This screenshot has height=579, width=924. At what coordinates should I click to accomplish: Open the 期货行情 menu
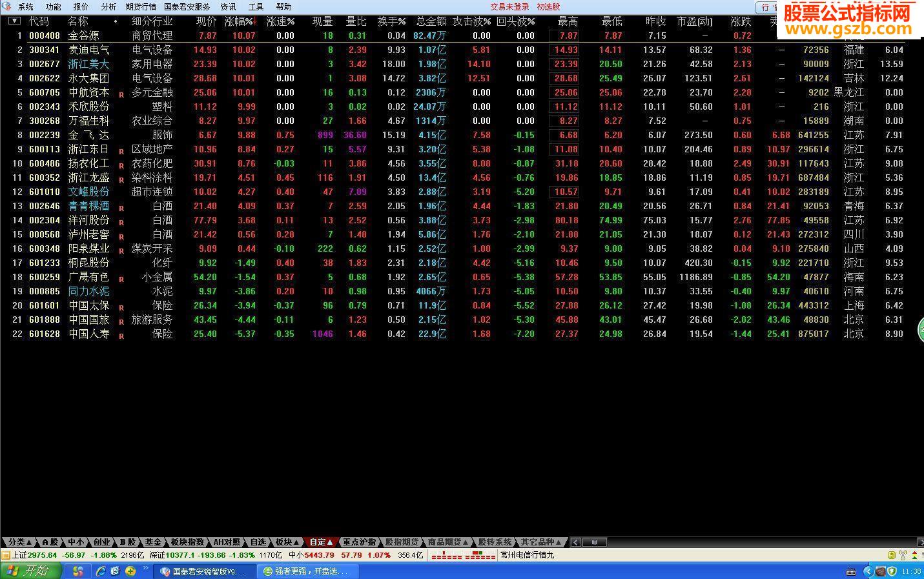[141, 7]
